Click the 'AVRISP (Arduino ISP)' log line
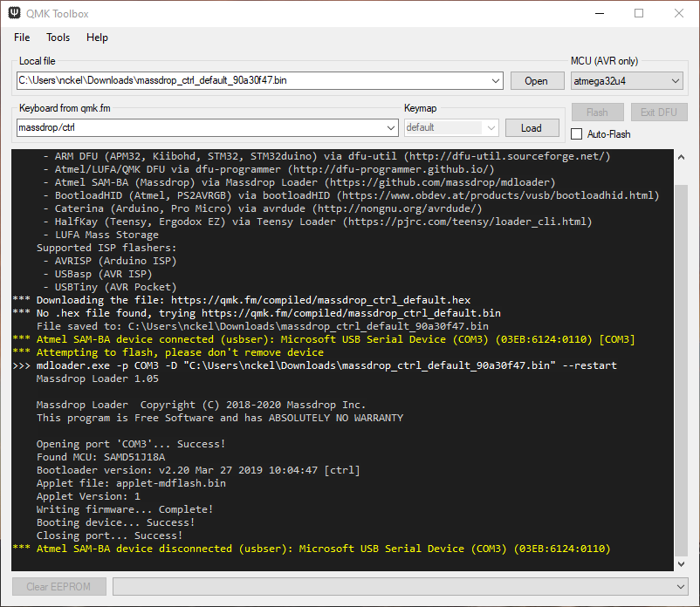 pos(110,261)
